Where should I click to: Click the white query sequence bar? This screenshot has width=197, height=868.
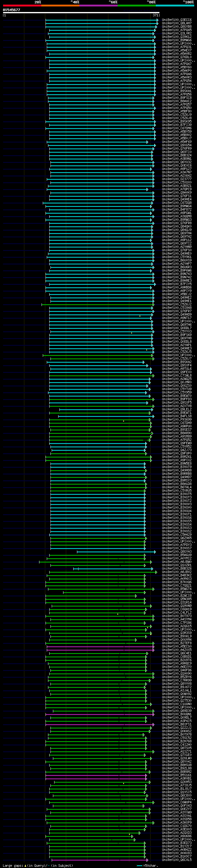[81, 12]
